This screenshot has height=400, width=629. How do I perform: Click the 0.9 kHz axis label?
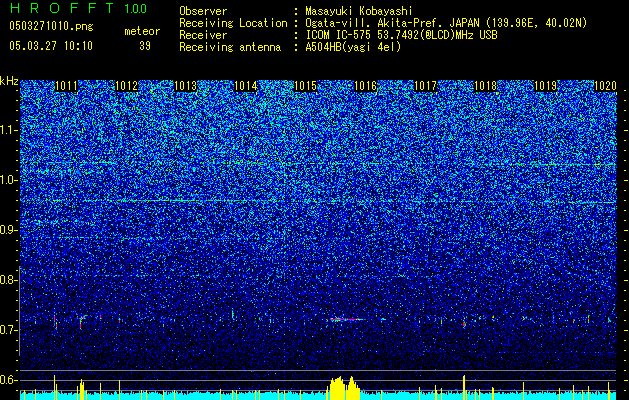[x=8, y=230]
